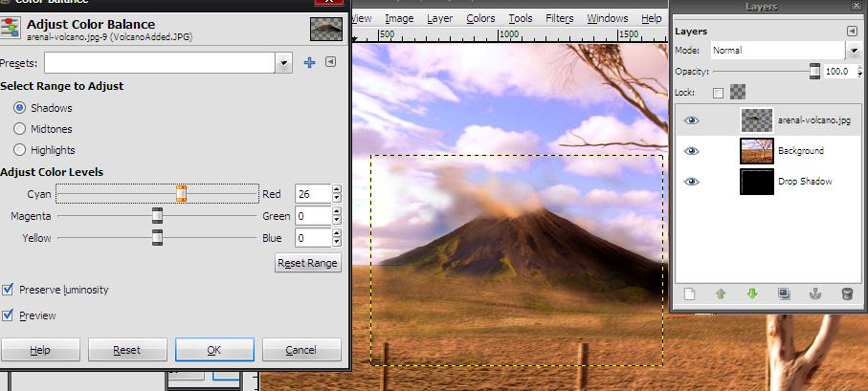The height and width of the screenshot is (391, 868).
Task: Click the Drop Shadow layer name
Action: (x=805, y=182)
